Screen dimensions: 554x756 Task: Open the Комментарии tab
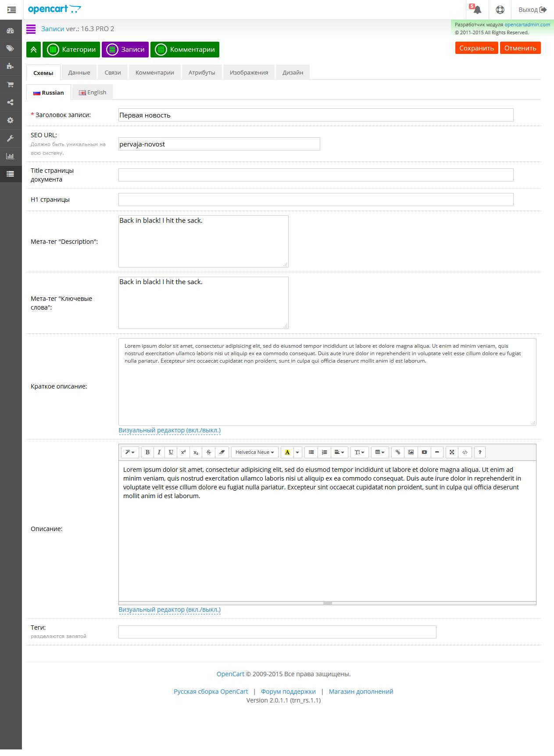[154, 72]
